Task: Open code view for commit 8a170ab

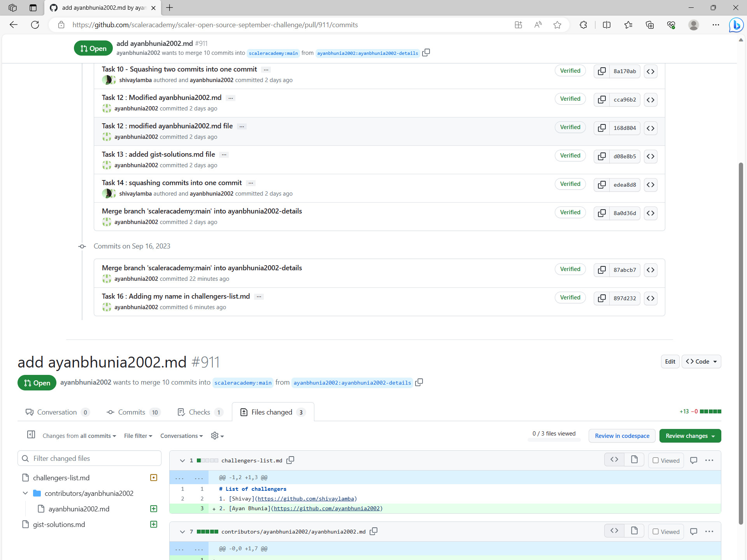Action: point(651,71)
